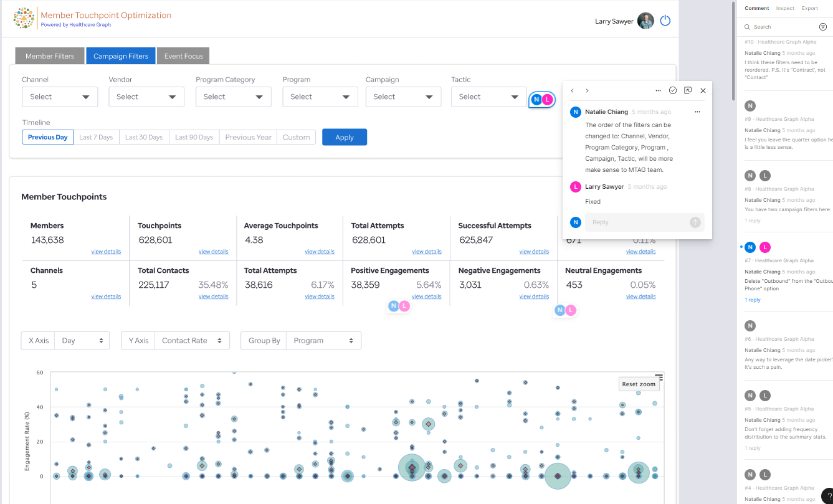Open comment #9 avatar in sidebar
Viewport: 833px width, 504px height.
click(x=750, y=106)
